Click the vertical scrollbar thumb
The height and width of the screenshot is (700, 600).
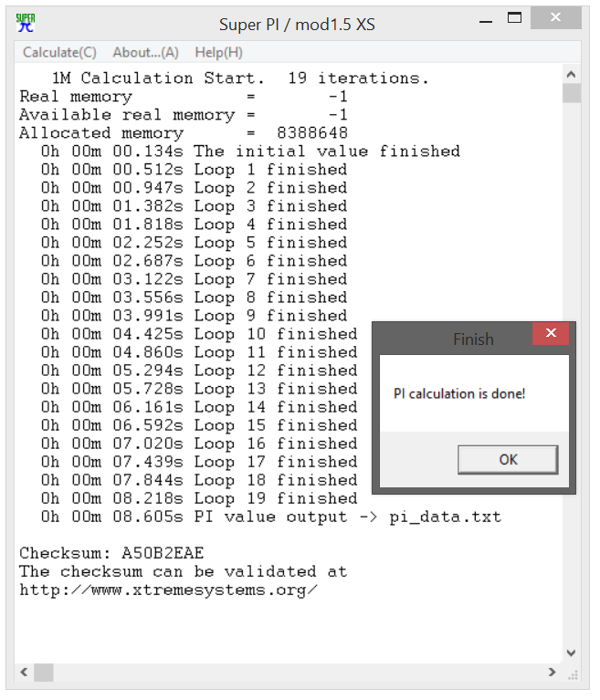pos(572,94)
